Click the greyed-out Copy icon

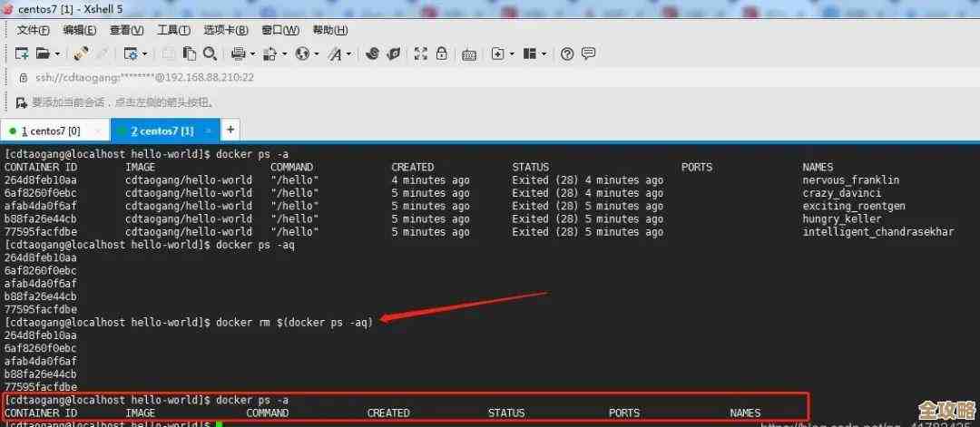click(168, 53)
